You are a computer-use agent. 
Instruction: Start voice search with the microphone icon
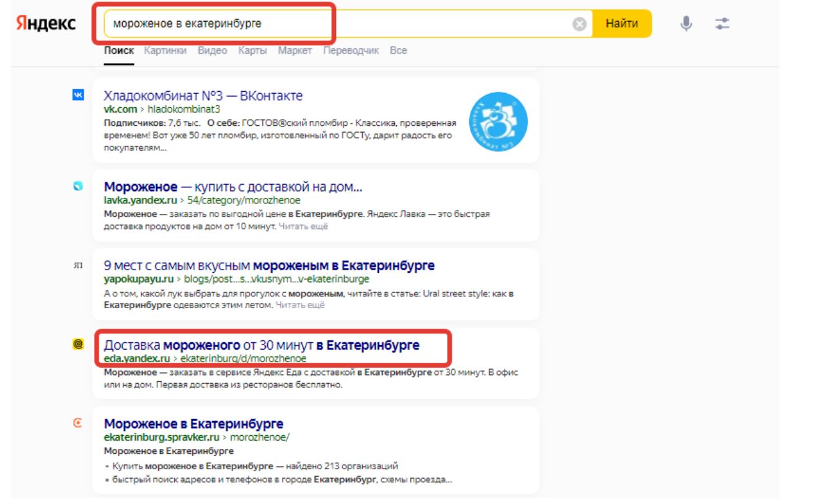click(686, 24)
